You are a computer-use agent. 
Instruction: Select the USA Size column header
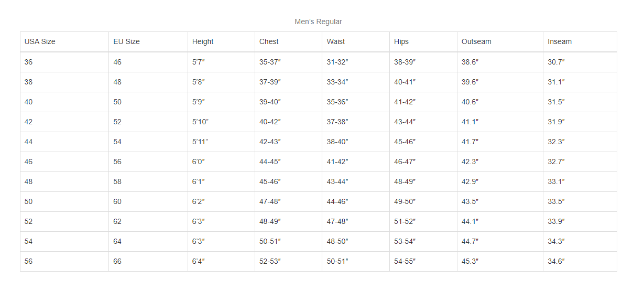tap(40, 41)
